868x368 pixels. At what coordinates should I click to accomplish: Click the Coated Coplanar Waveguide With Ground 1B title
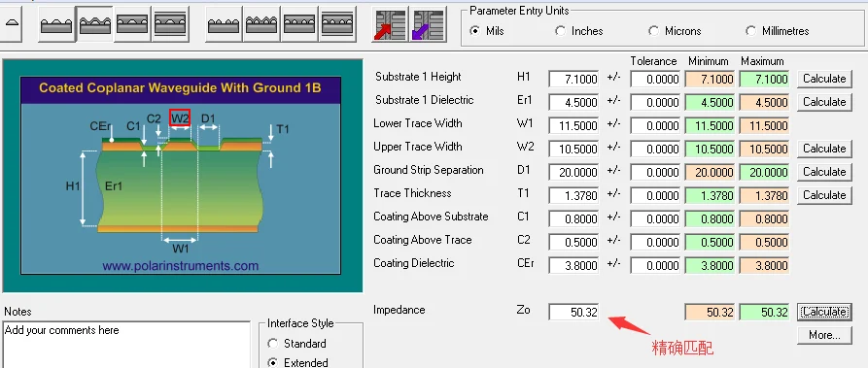(x=180, y=87)
